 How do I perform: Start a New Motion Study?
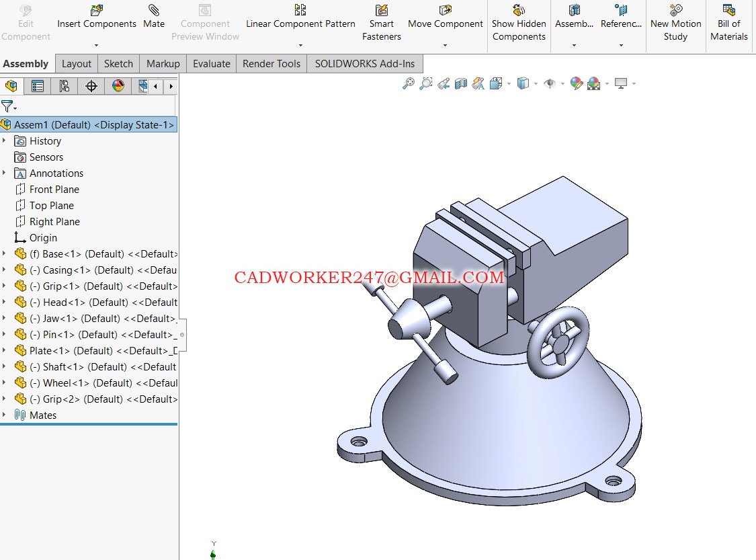tap(675, 10)
